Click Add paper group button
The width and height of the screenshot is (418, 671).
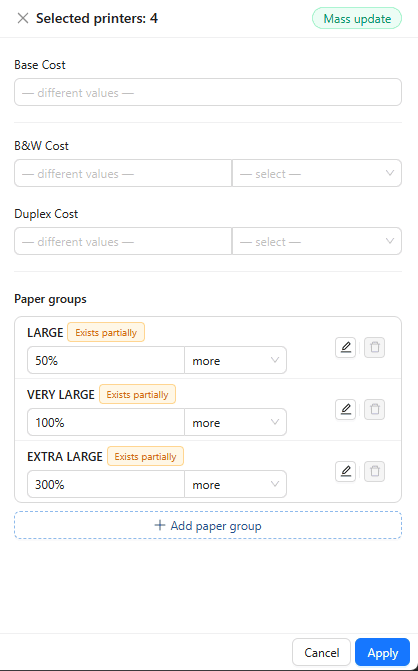pyautogui.click(x=208, y=525)
